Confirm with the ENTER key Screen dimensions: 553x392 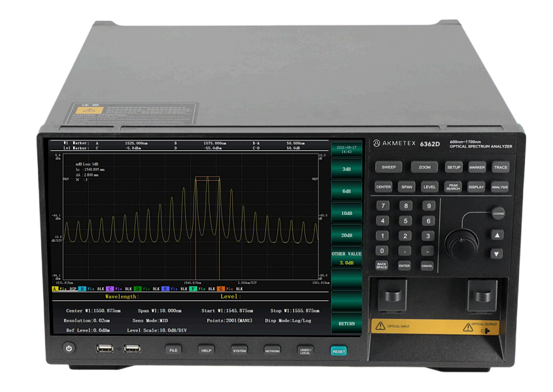[x=404, y=266]
